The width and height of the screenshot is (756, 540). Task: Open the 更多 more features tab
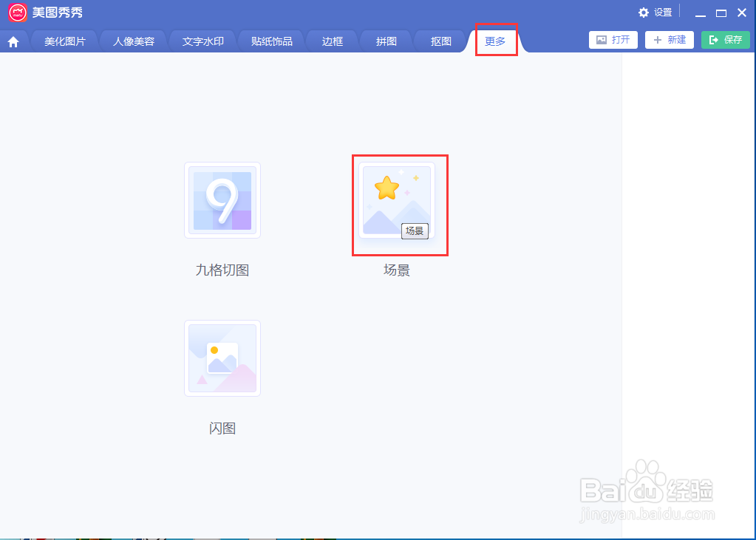click(x=494, y=41)
